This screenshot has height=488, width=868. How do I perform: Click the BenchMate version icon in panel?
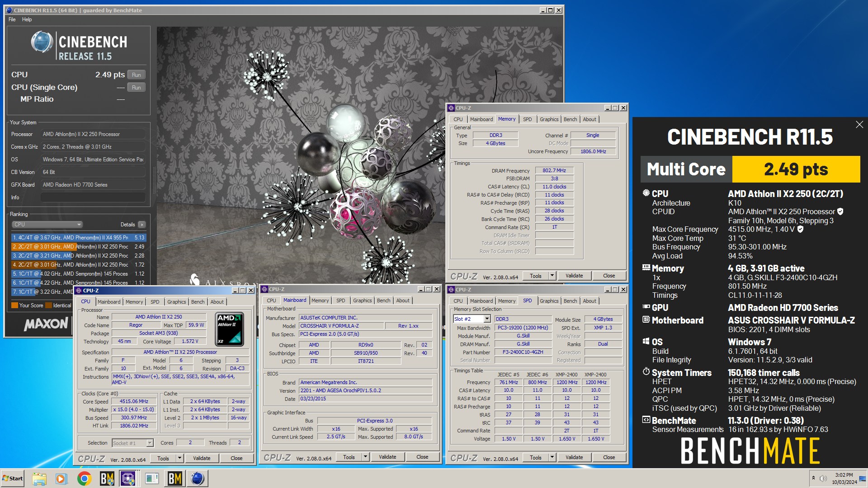click(x=646, y=420)
